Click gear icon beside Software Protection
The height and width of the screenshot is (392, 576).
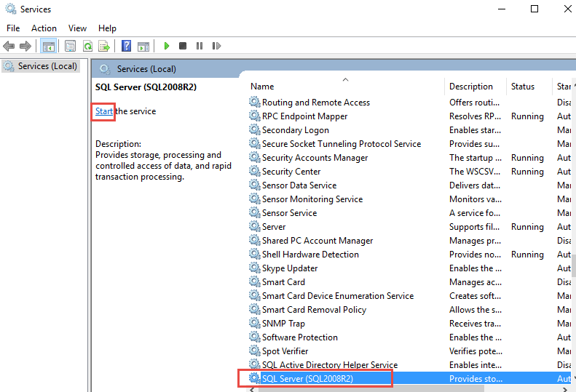pos(255,337)
